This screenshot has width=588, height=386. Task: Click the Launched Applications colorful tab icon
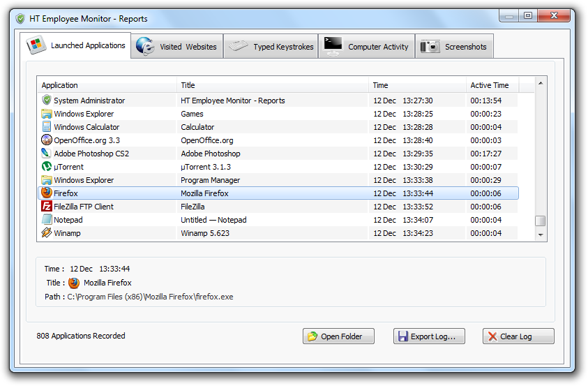[x=36, y=45]
